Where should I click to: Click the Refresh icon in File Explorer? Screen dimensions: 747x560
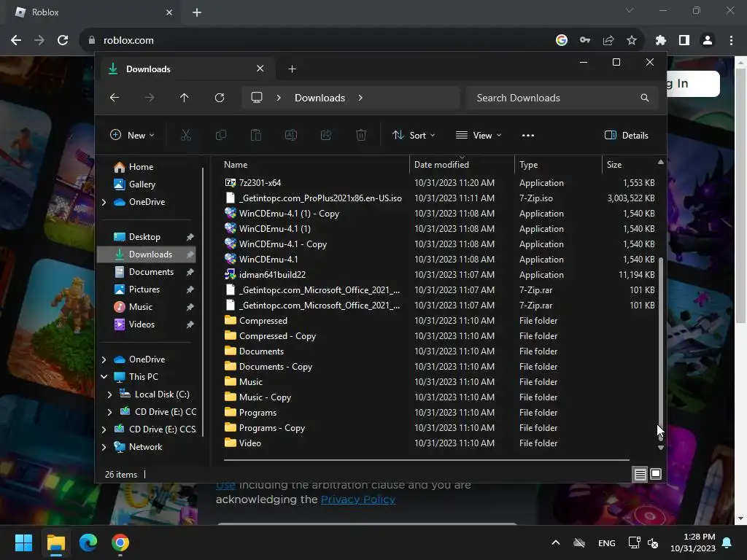(x=220, y=98)
